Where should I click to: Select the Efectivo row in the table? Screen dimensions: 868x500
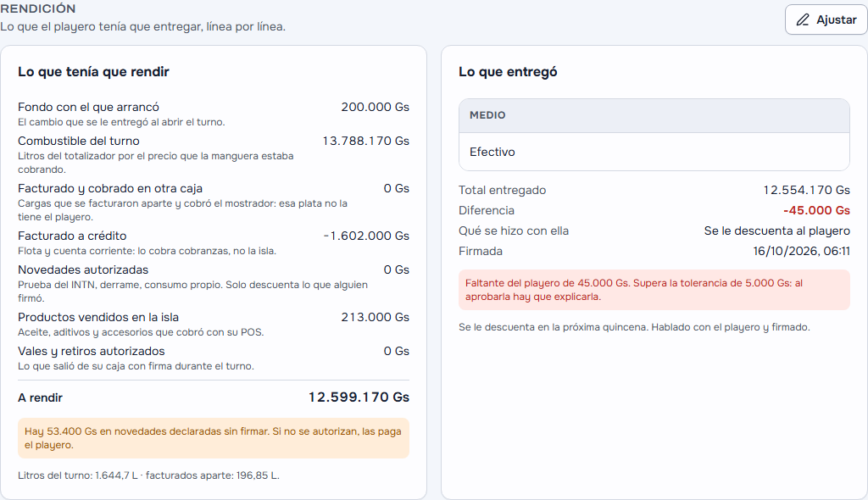coord(654,152)
